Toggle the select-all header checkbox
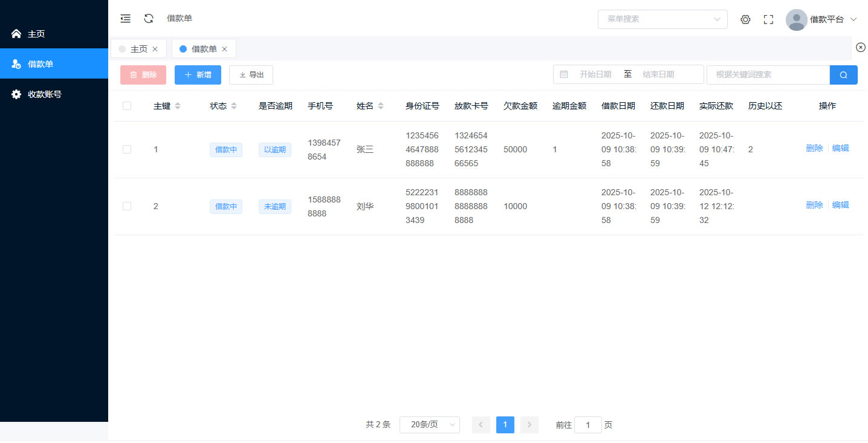The height and width of the screenshot is (443, 868). (x=127, y=106)
